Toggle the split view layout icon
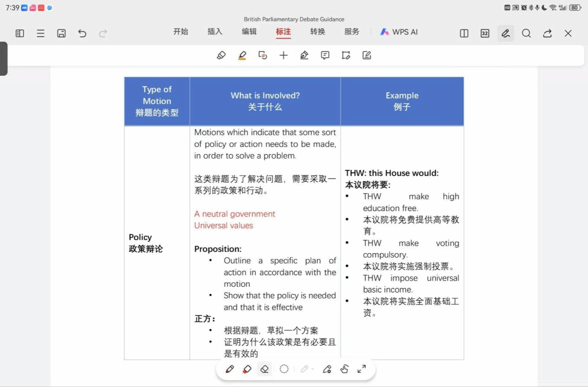588x387 pixels. pyautogui.click(x=464, y=33)
